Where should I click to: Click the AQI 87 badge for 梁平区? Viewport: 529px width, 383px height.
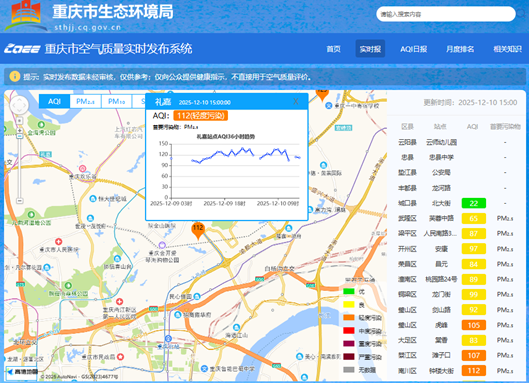pos(474,234)
